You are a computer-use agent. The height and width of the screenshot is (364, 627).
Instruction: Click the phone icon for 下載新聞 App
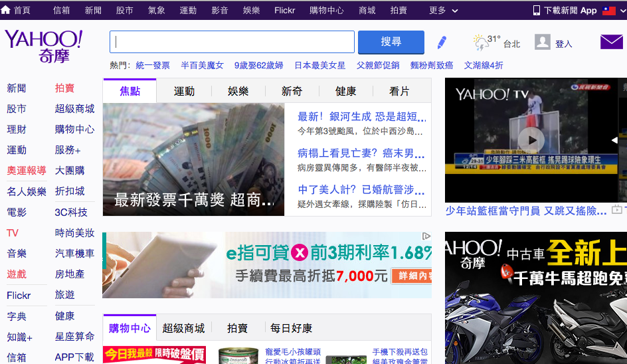[x=536, y=11]
